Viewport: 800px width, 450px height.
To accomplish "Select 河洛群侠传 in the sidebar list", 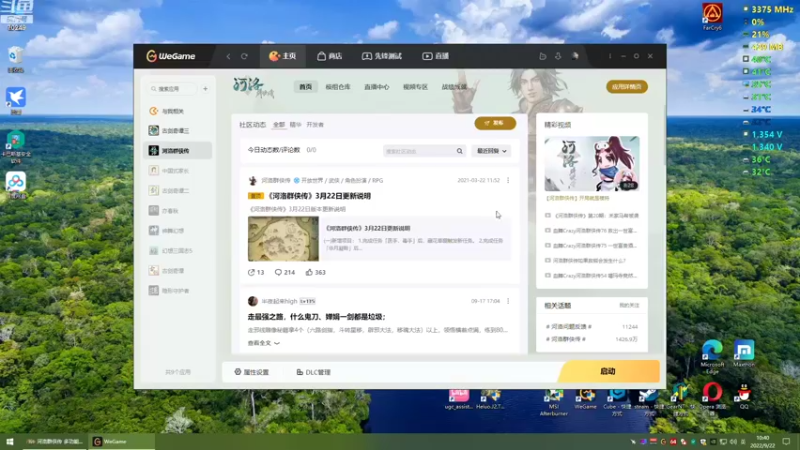I will click(x=178, y=151).
